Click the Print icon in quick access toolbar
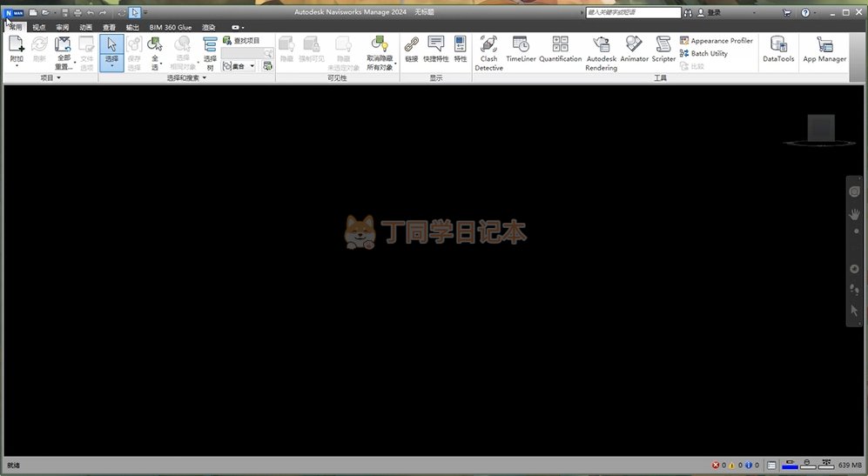The width and height of the screenshot is (868, 476). (77, 12)
